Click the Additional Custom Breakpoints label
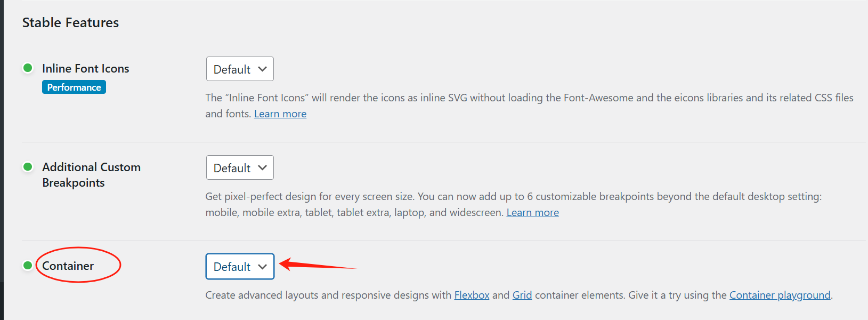The image size is (868, 320). tap(91, 174)
